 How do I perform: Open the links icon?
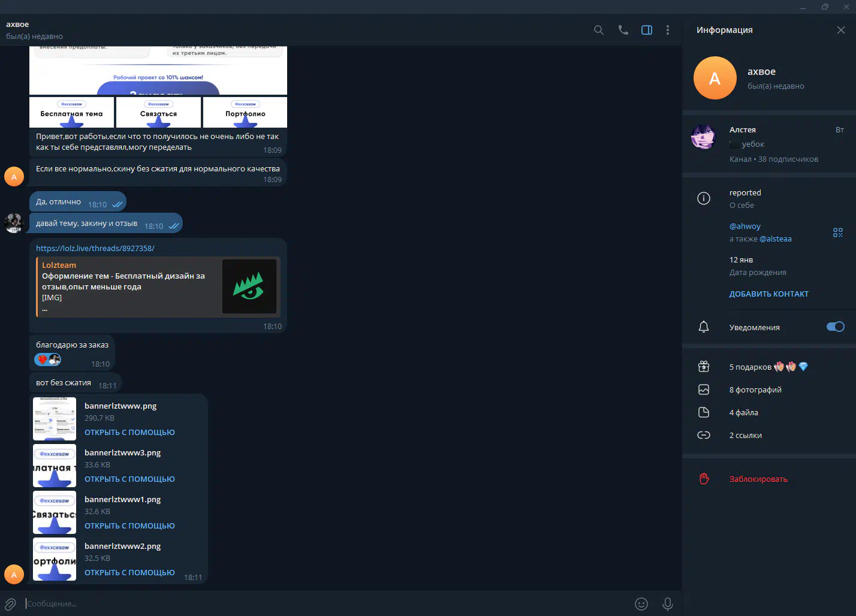click(x=704, y=435)
